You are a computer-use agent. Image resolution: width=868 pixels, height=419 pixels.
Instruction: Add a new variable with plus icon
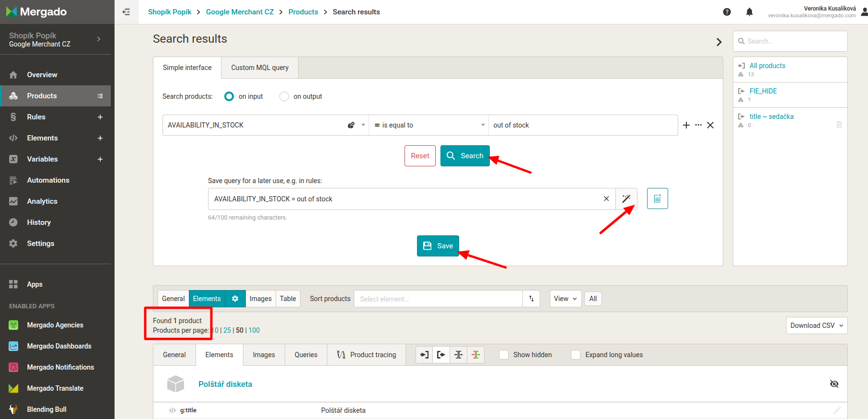click(x=100, y=159)
